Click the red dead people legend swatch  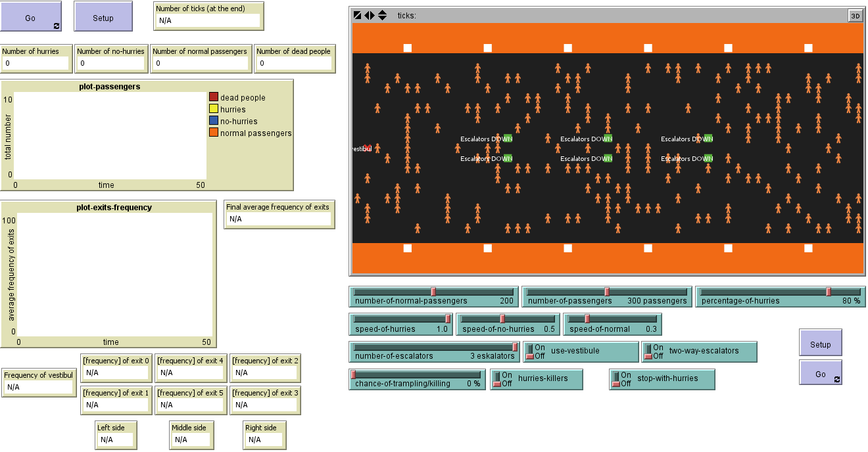[x=214, y=97]
